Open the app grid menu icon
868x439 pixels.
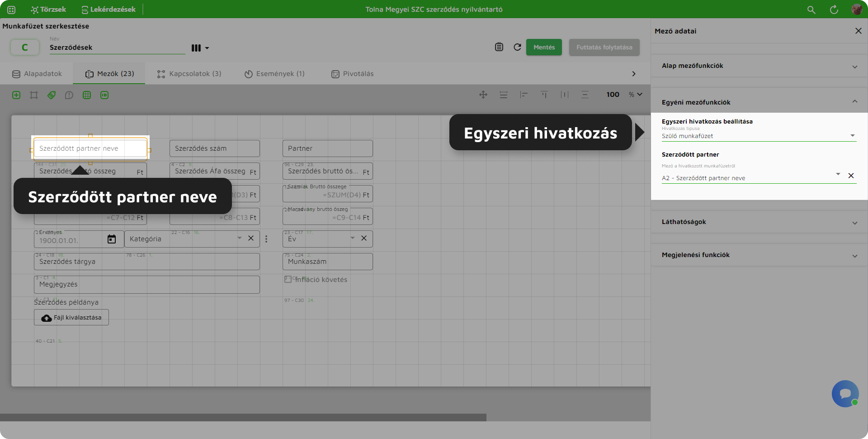11,10
